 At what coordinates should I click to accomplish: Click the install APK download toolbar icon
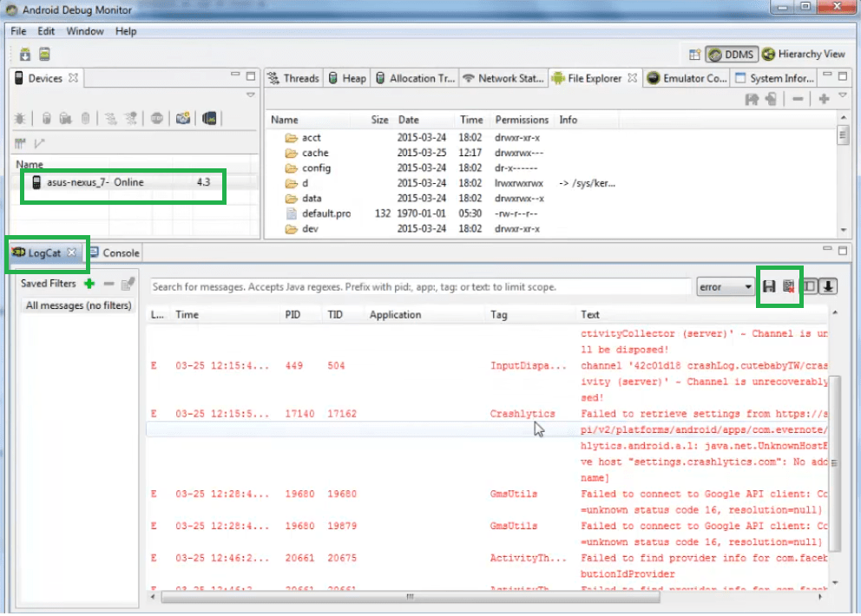[x=25, y=55]
